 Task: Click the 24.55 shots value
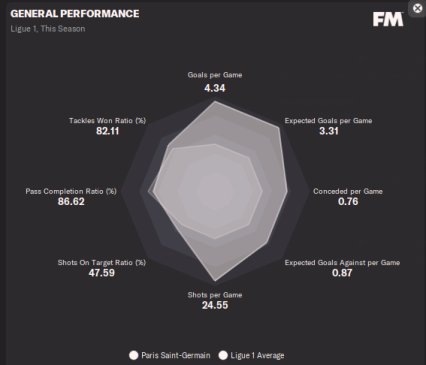coord(215,305)
